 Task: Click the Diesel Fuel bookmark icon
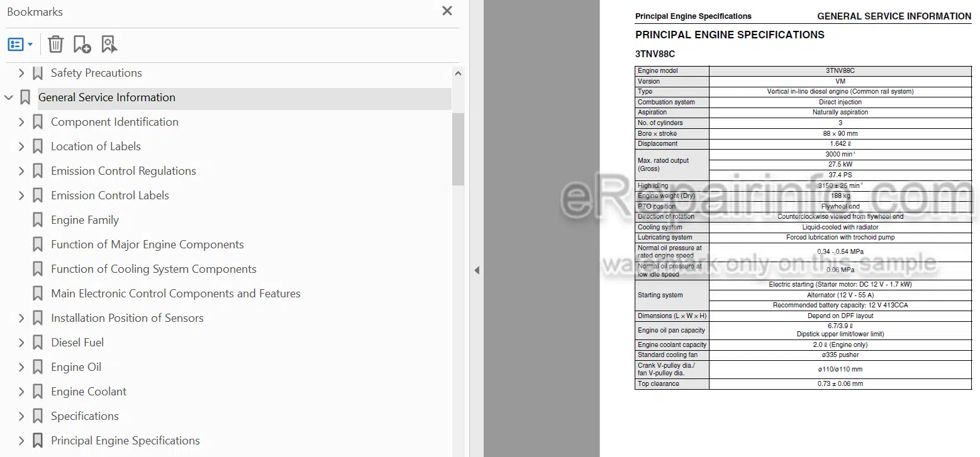point(38,343)
